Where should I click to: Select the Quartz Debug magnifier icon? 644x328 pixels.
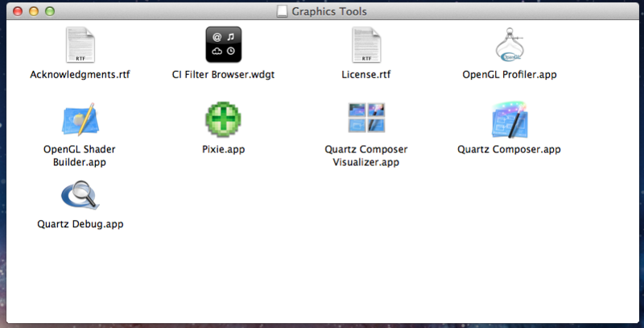click(80, 195)
